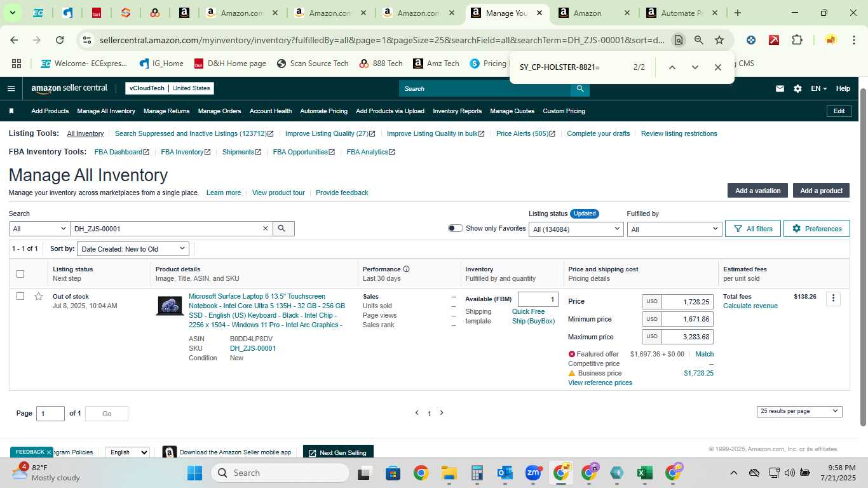This screenshot has width=868, height=488.
Task: Click the Seller Central search magnifier button
Action: click(580, 88)
